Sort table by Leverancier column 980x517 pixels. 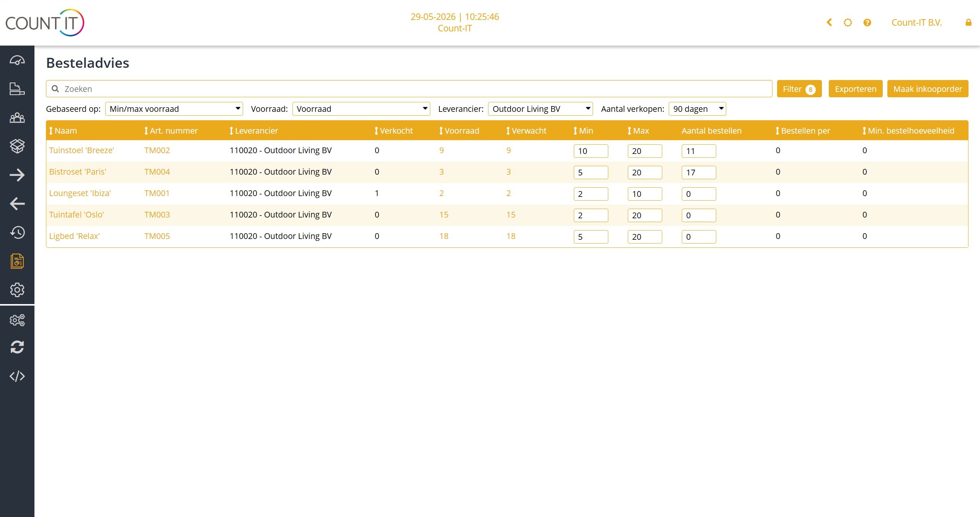253,131
